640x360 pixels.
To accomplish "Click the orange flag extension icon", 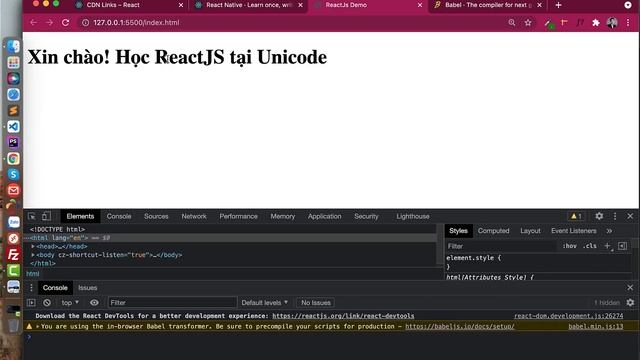I will (564, 22).
